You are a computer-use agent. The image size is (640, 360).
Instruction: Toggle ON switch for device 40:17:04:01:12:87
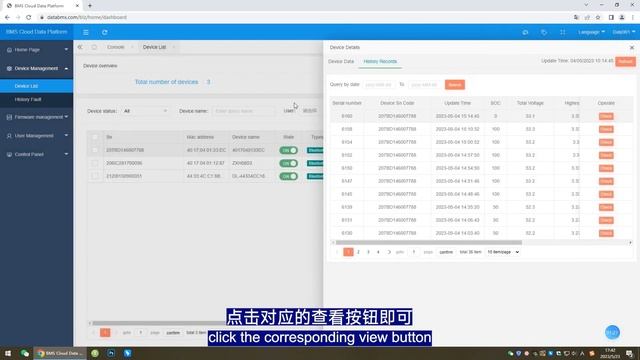pos(289,163)
